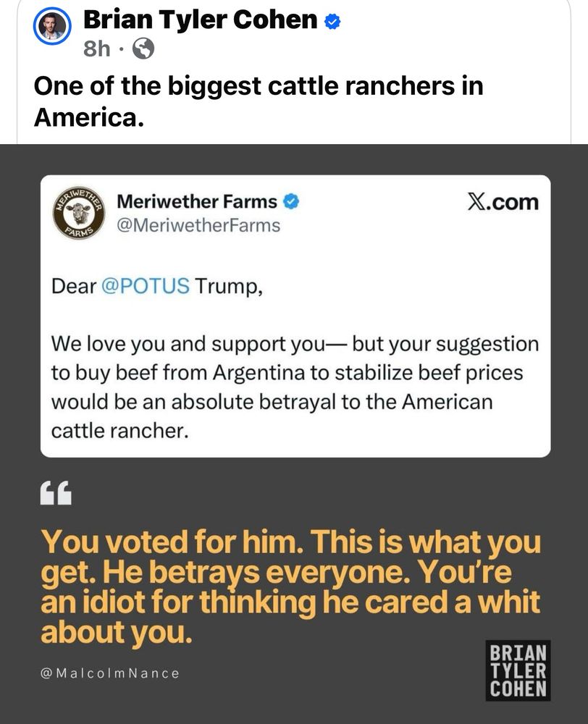The image size is (588, 724).
Task: Click the 8h post timestamp
Action: (x=96, y=49)
